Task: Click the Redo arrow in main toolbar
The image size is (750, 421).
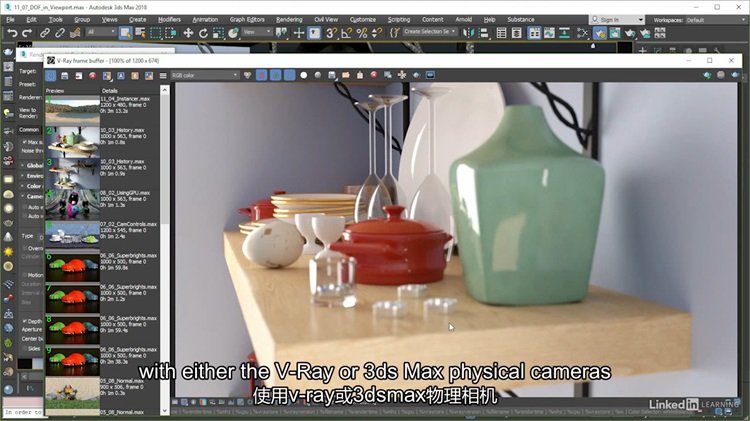Action: pyautogui.click(x=27, y=33)
